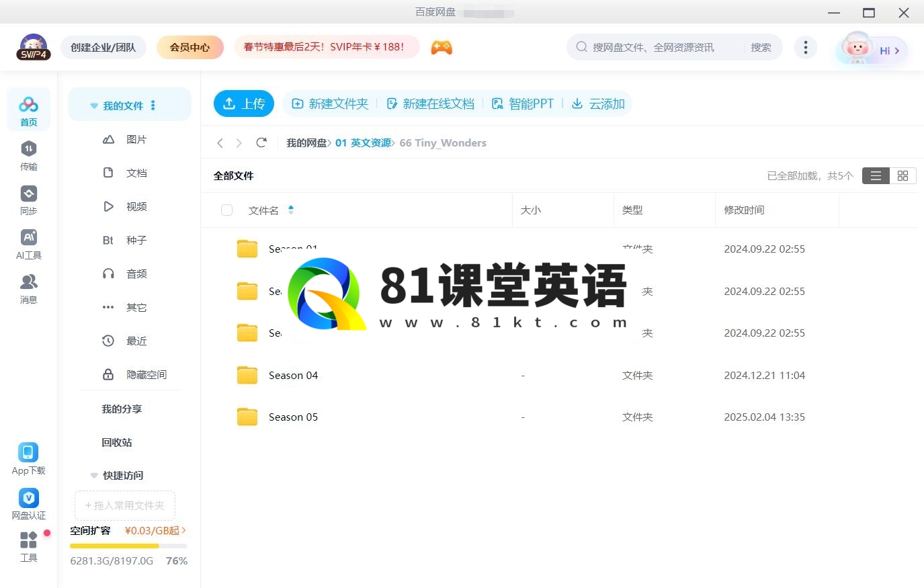Select the Season 05 file name
Viewport: 924px width, 588px height.
pos(293,417)
